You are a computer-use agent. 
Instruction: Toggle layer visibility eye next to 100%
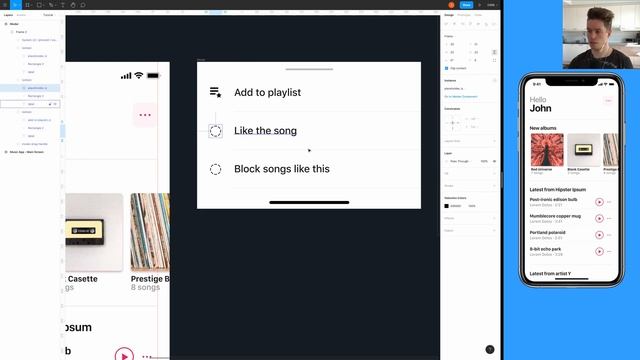494,161
